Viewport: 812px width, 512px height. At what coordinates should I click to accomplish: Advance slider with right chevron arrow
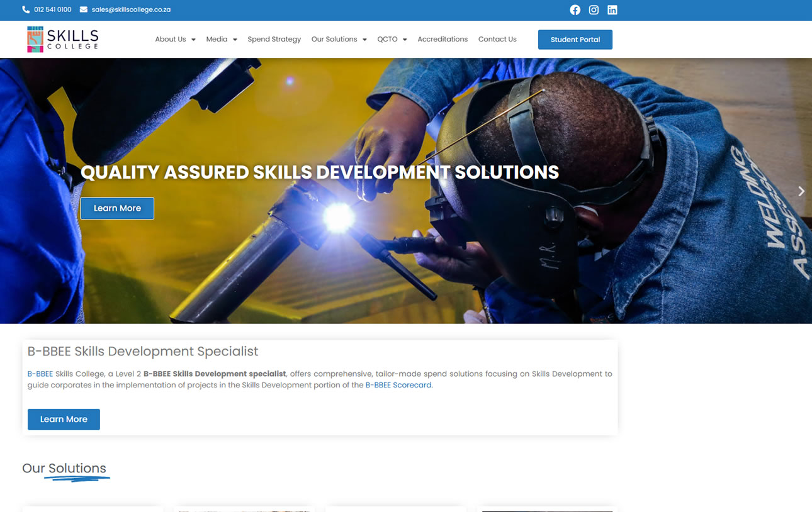point(801,191)
